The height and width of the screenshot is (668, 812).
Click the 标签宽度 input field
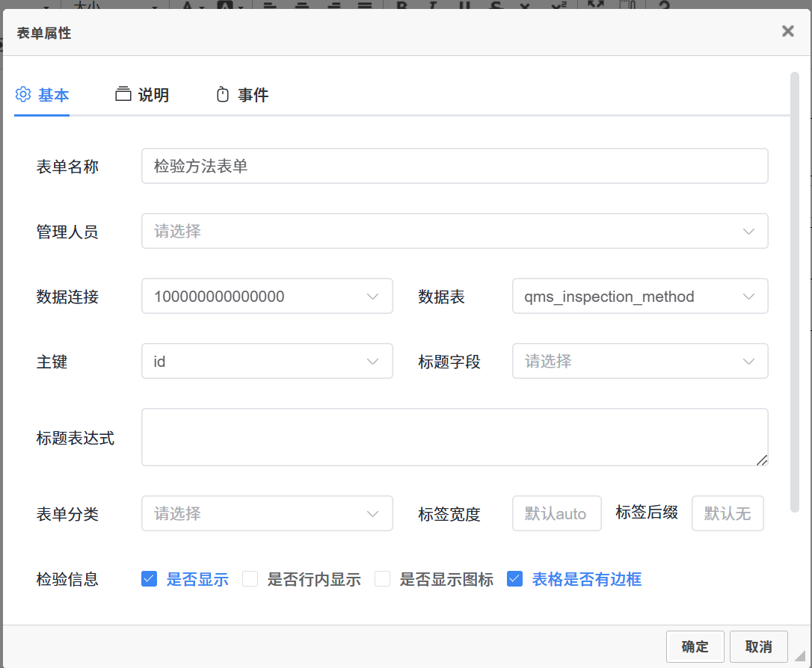(x=556, y=514)
